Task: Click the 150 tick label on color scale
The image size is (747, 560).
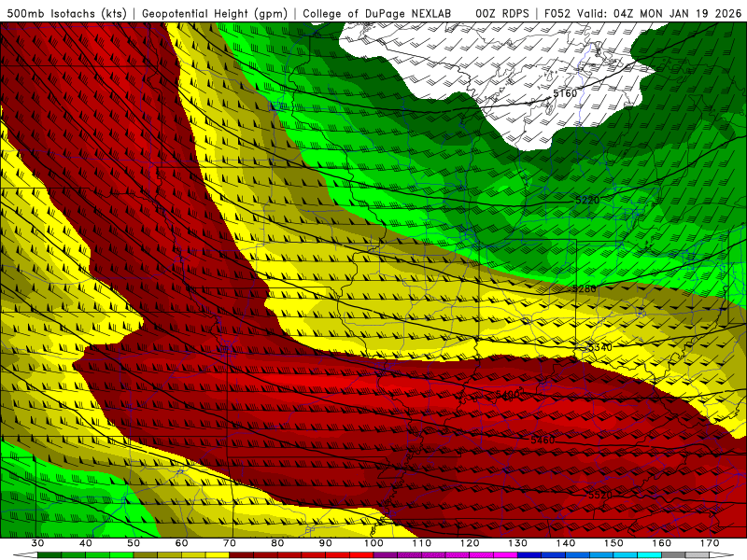Action: [614, 543]
